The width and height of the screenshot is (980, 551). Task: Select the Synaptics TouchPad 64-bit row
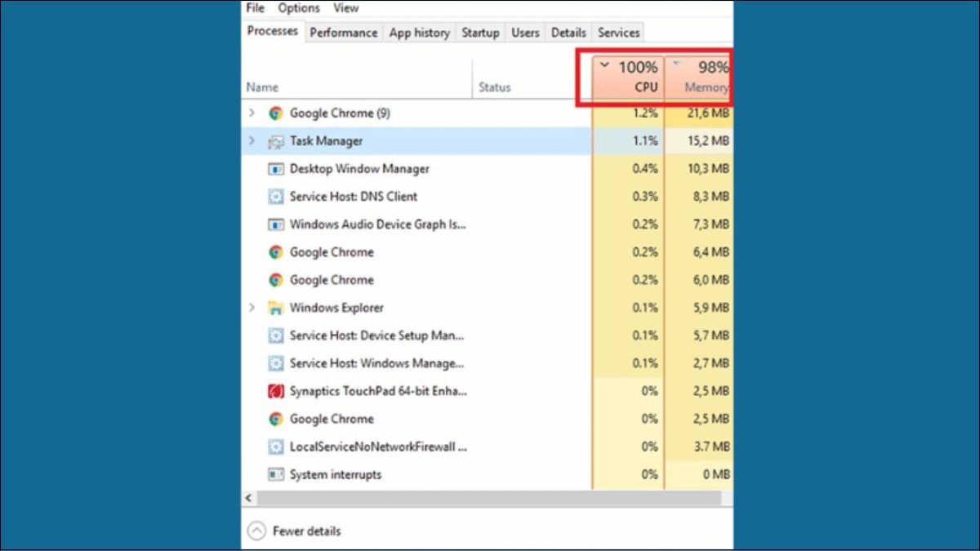488,391
